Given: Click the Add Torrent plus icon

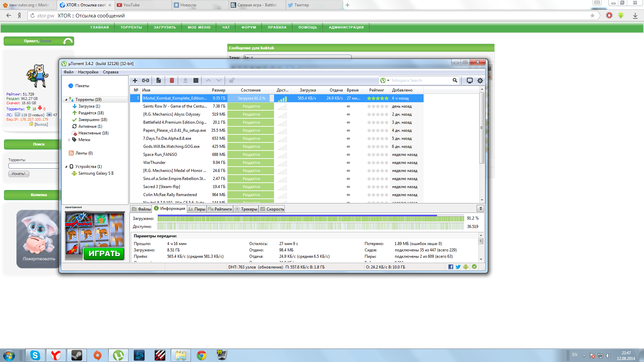Looking at the screenshot, I should 135,80.
